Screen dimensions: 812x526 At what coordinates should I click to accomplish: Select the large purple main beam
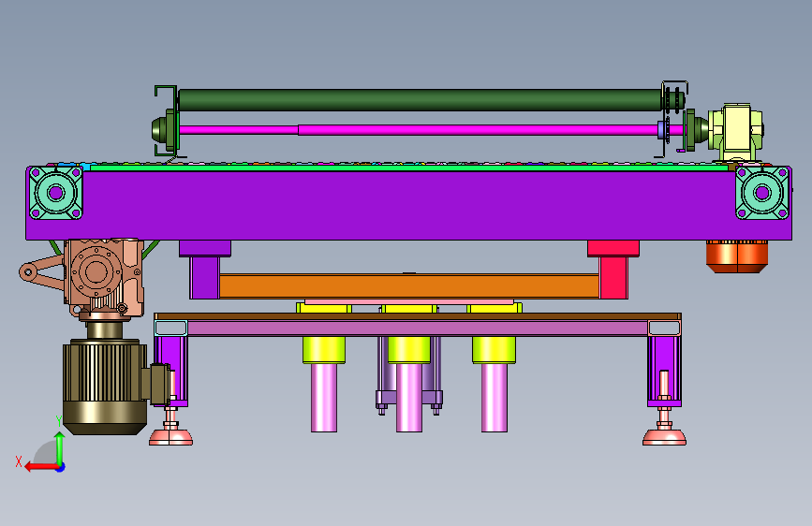(x=408, y=205)
